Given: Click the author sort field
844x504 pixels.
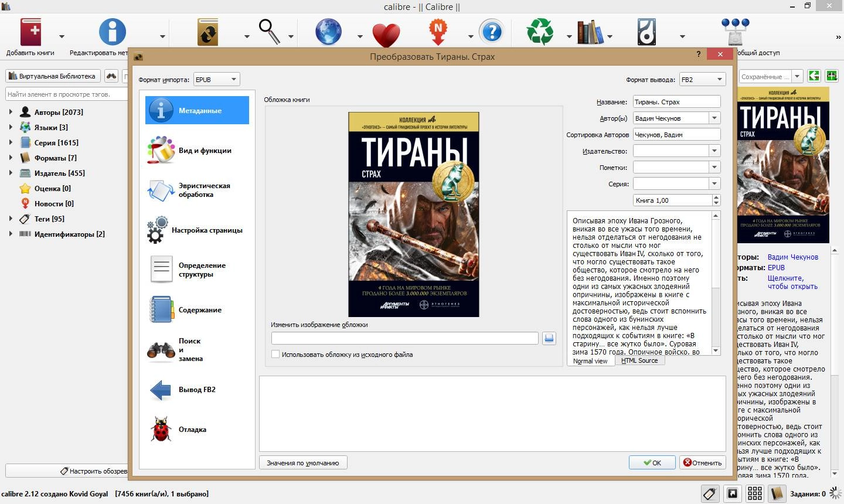Looking at the screenshot, I should tap(676, 135).
